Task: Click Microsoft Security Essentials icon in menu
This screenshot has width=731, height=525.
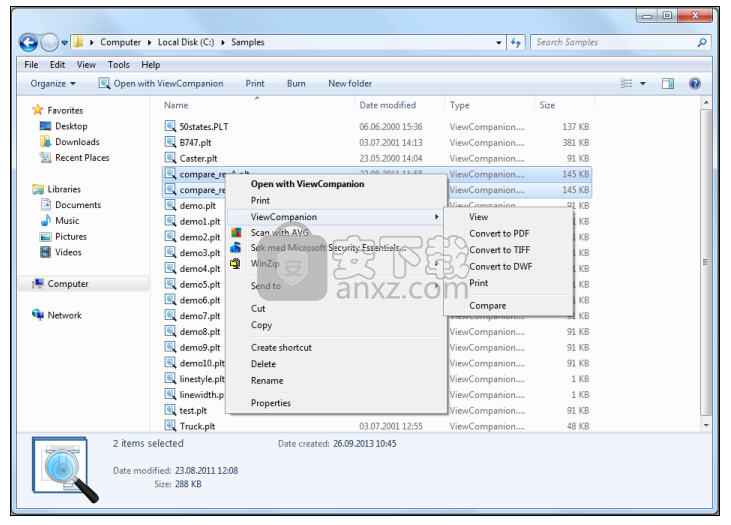Action: [236, 248]
